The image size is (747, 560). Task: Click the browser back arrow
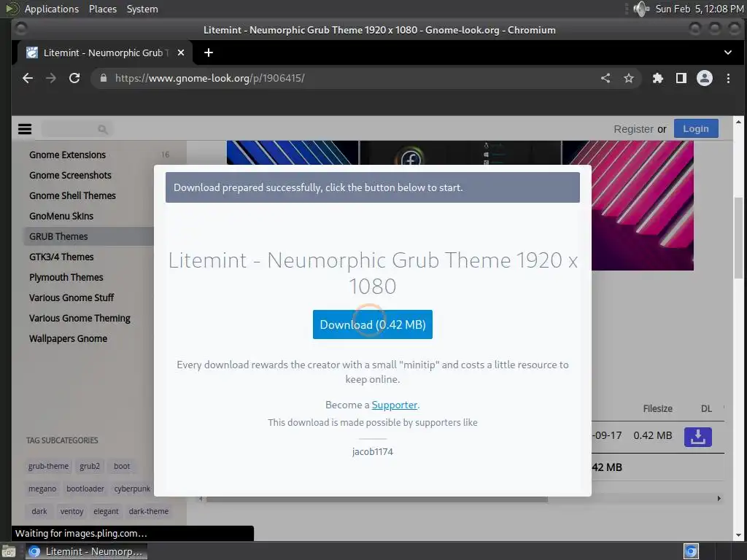28,78
